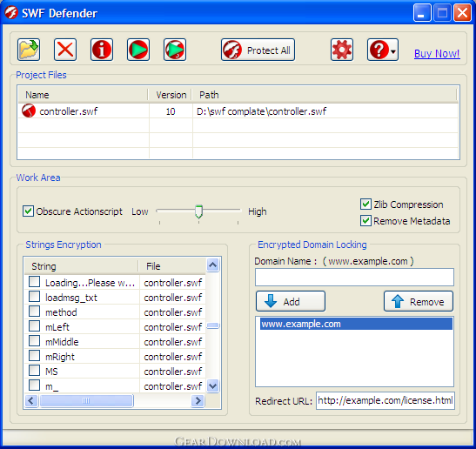The height and width of the screenshot is (449, 476).
Task: Open help via red question mark icon
Action: pos(379,50)
